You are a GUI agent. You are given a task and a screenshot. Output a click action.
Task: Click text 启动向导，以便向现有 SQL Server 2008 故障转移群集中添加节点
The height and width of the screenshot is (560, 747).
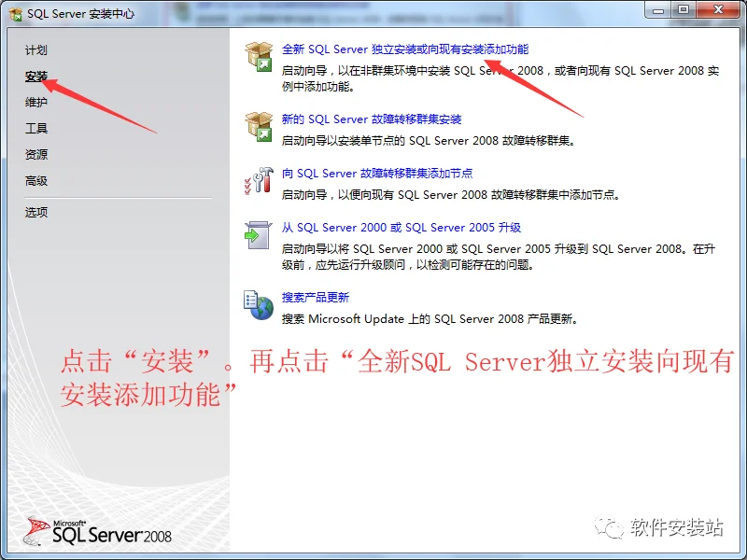[451, 195]
